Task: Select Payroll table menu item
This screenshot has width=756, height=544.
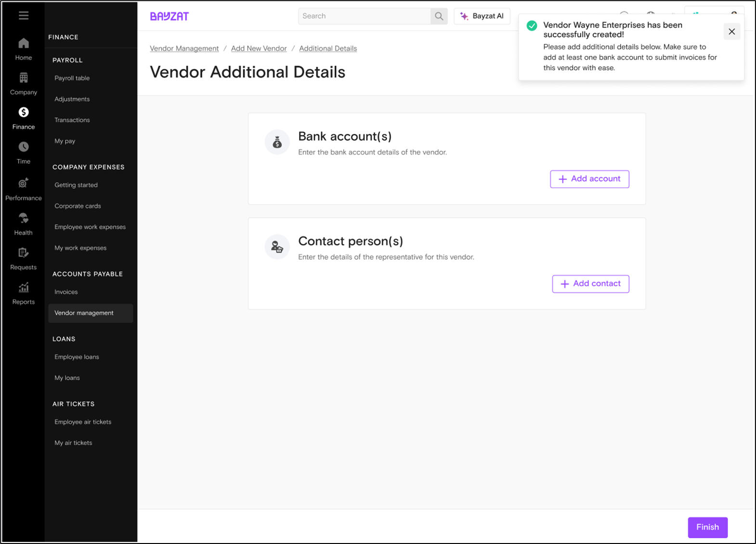Action: point(72,78)
